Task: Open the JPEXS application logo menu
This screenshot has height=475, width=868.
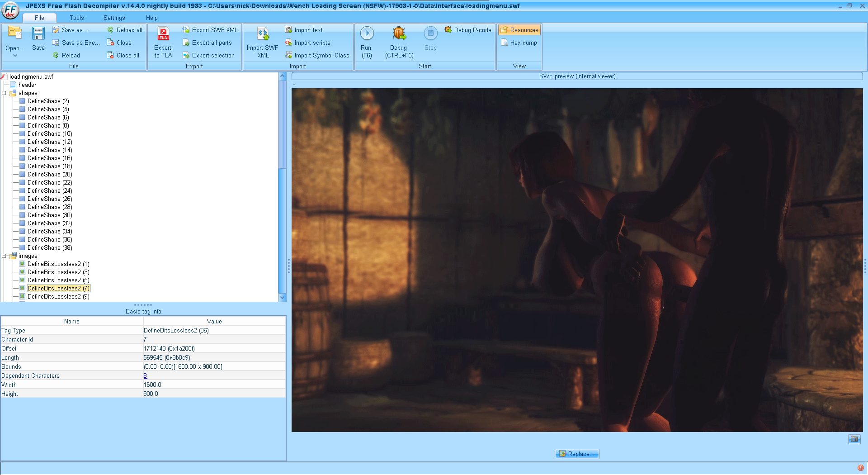Action: pos(10,10)
